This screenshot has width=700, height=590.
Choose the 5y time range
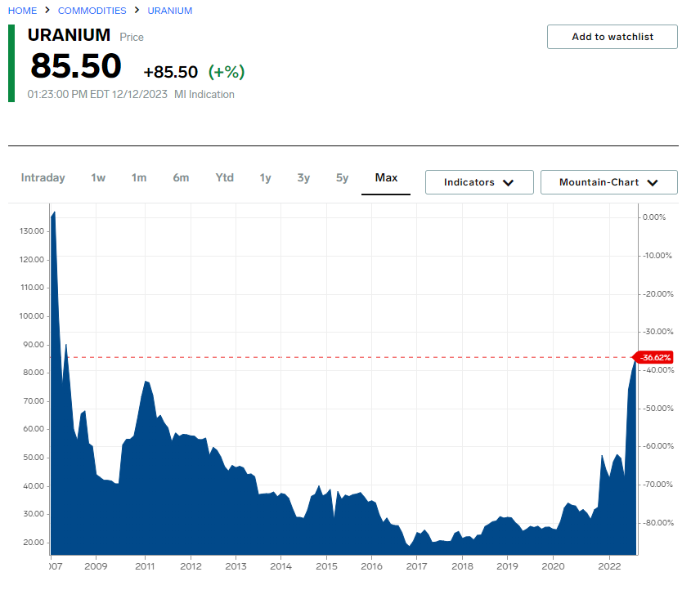342,178
